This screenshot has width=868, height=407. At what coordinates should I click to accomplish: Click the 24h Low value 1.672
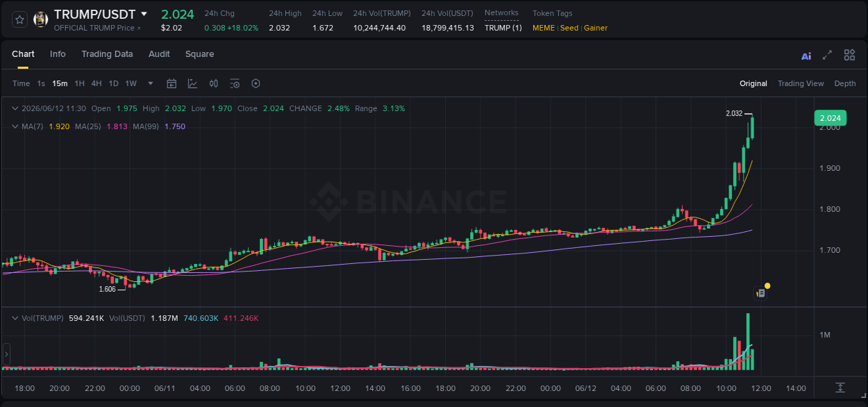323,28
